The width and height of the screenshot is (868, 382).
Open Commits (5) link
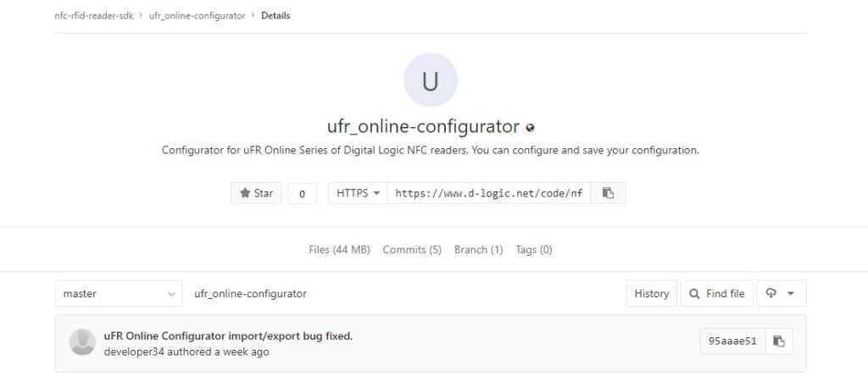coord(413,250)
